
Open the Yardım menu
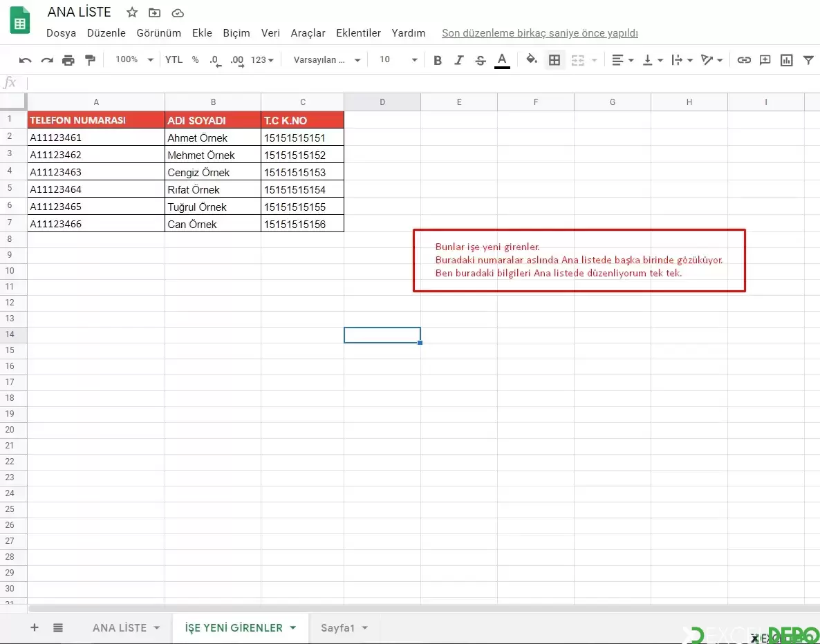tap(409, 33)
